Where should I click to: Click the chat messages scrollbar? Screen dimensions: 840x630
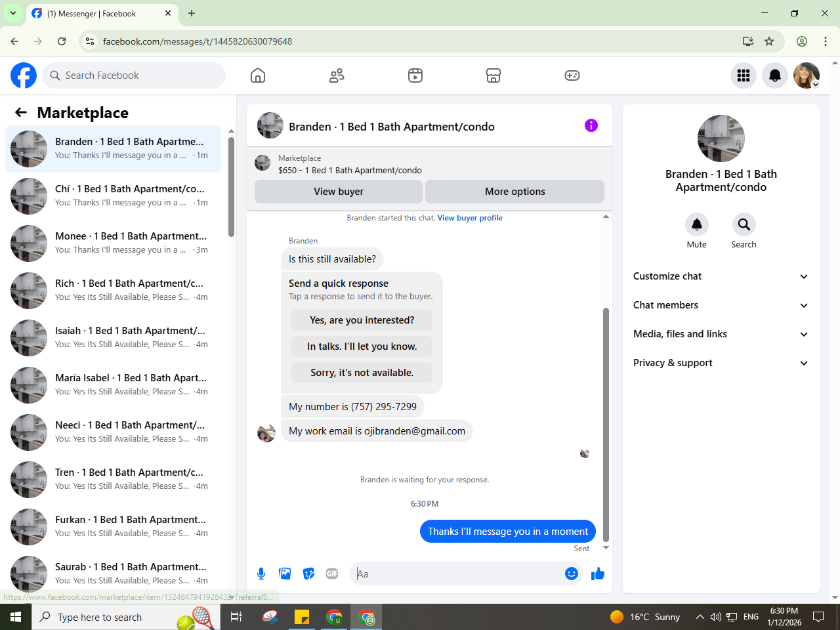tap(606, 424)
